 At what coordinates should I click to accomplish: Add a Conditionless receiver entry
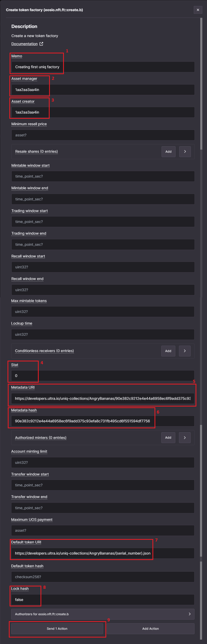(x=168, y=351)
